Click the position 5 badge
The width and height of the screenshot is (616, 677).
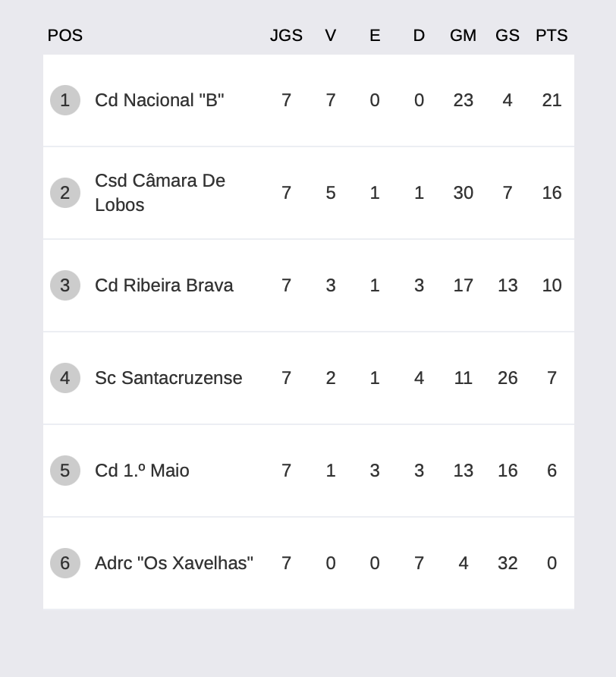click(x=65, y=471)
